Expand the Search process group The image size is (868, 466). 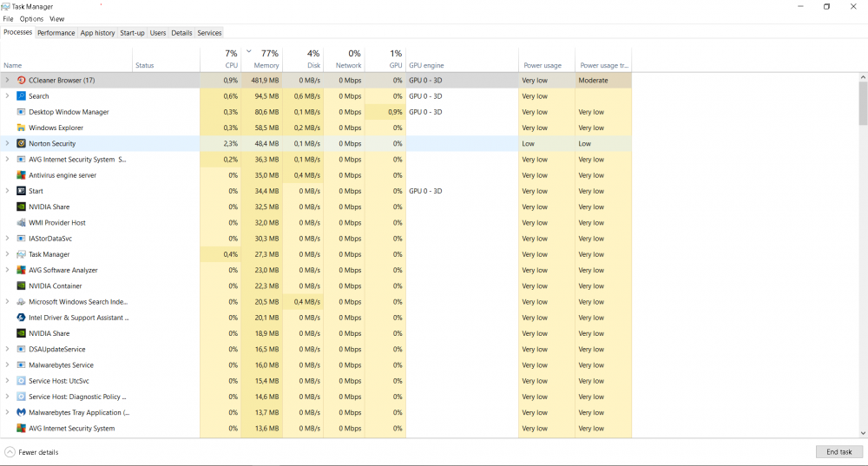click(7, 96)
